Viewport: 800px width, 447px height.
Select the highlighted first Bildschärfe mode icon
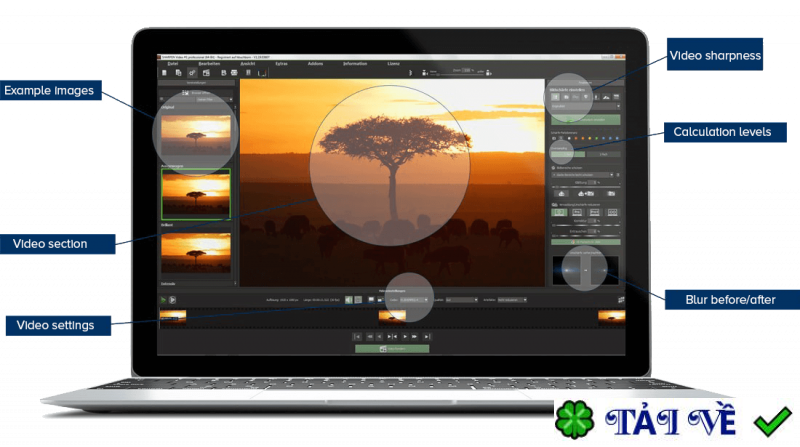tap(555, 97)
